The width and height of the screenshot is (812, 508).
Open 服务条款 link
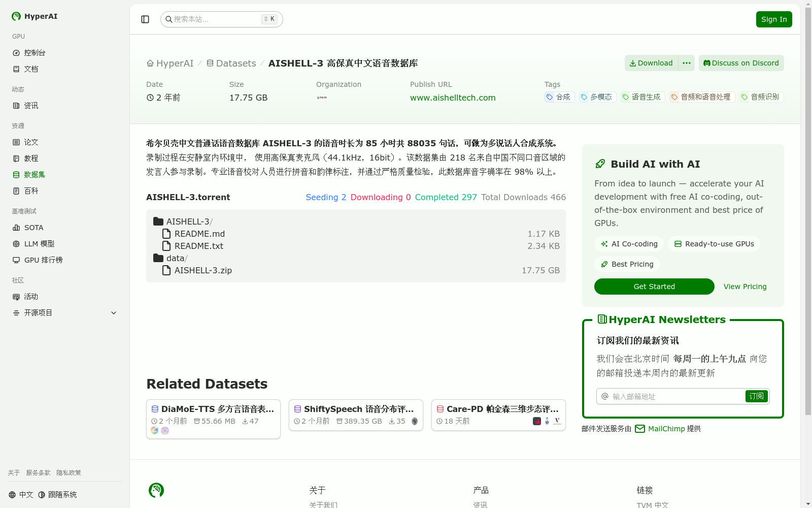pyautogui.click(x=38, y=473)
